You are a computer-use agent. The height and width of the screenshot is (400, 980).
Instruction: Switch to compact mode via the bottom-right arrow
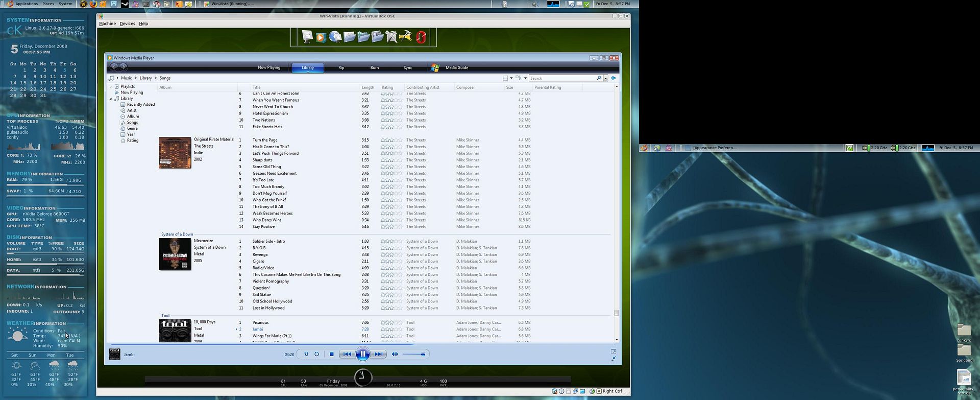pyautogui.click(x=614, y=359)
